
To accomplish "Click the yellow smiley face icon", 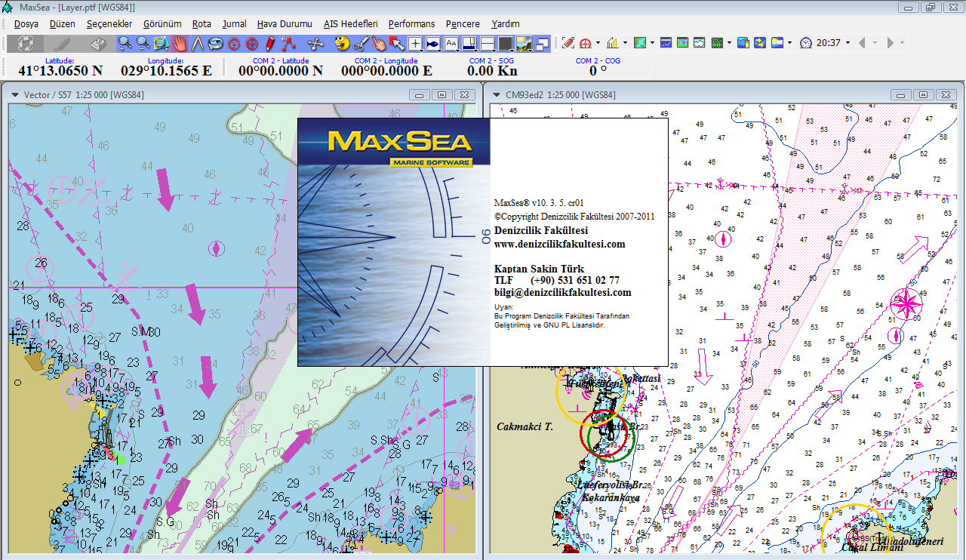I will pyautogui.click(x=342, y=43).
